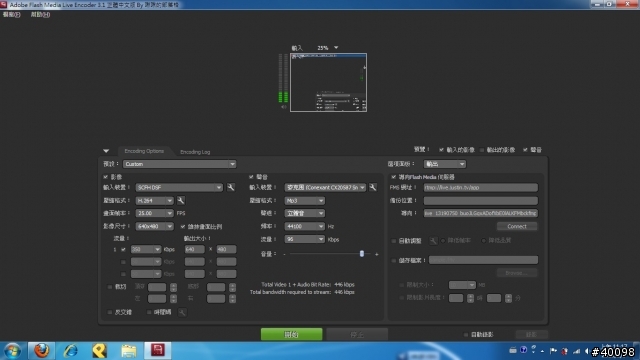This screenshot has width=640, height=360.
Task: Click the speaker icon below level meter
Action: tap(284, 107)
